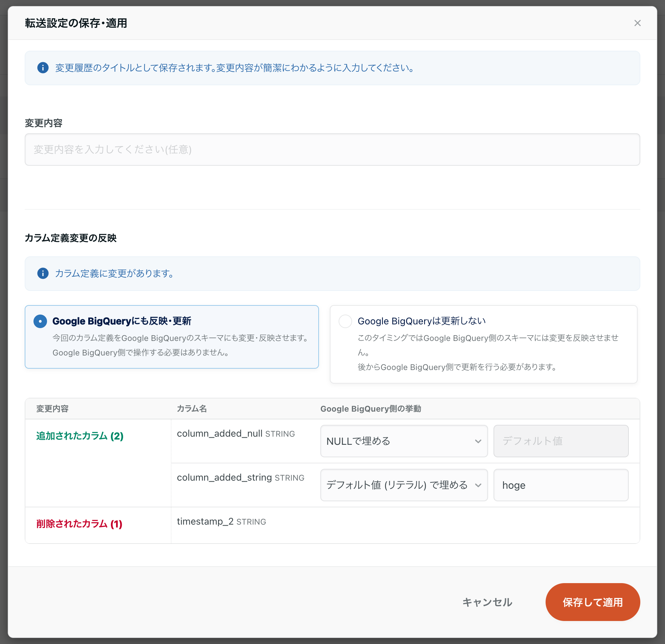
Task: Click the info icon beside カラム定義に変更があります
Action: (43, 273)
